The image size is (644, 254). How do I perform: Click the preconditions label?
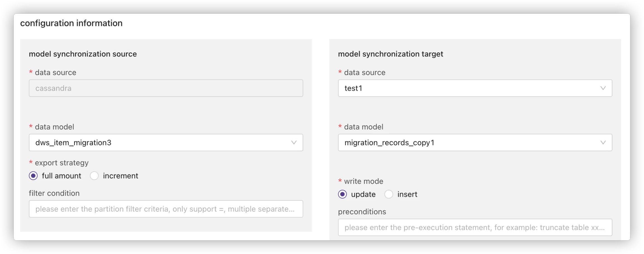pos(362,212)
